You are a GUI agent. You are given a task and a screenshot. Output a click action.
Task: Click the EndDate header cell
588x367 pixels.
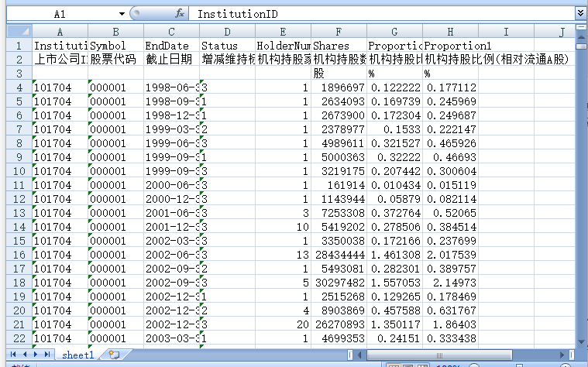point(171,46)
